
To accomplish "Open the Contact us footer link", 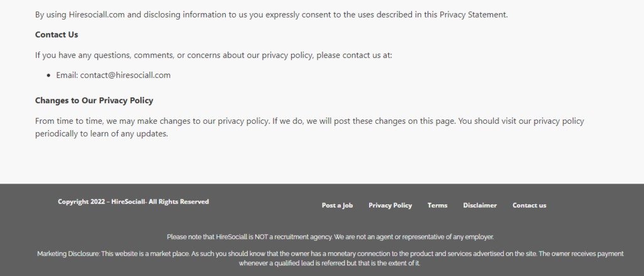I will 529,206.
